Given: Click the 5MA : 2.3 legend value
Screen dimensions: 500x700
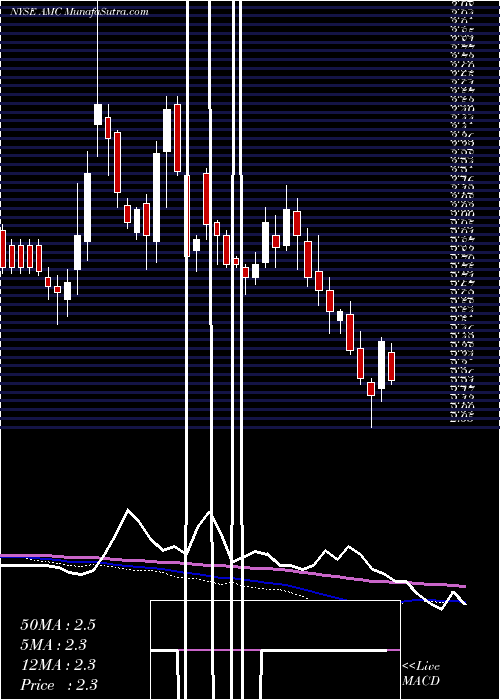Looking at the screenshot, I should point(54,645).
